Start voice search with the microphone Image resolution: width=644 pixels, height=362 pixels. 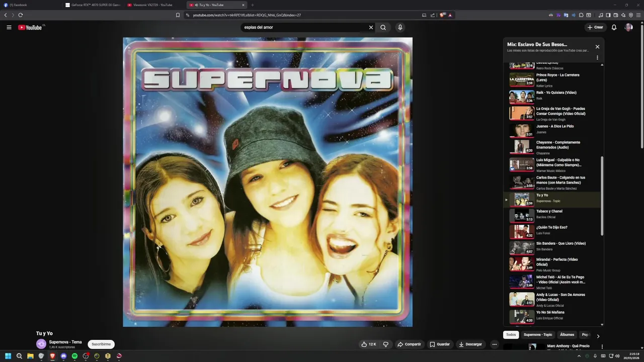pyautogui.click(x=400, y=27)
